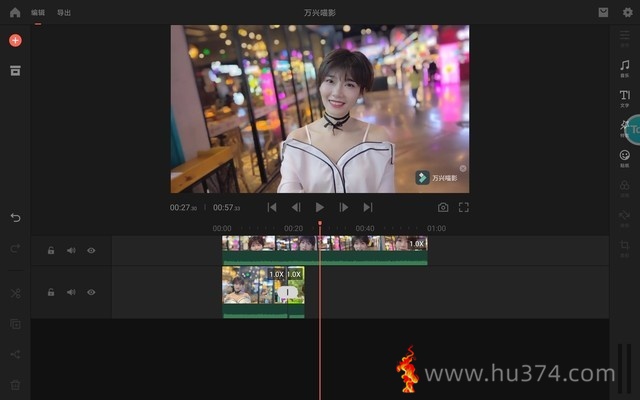Hide the second track with eye icon
640x400 pixels.
91,292
